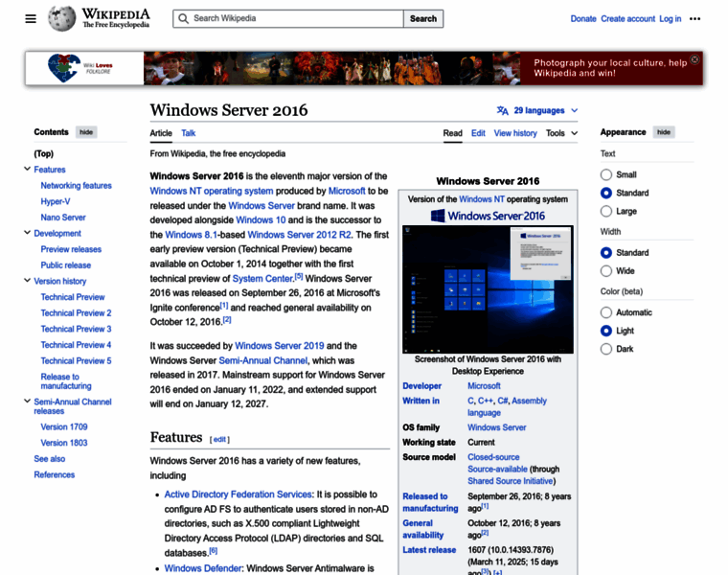Go to Public release in contents
The height and width of the screenshot is (575, 728).
click(x=66, y=265)
